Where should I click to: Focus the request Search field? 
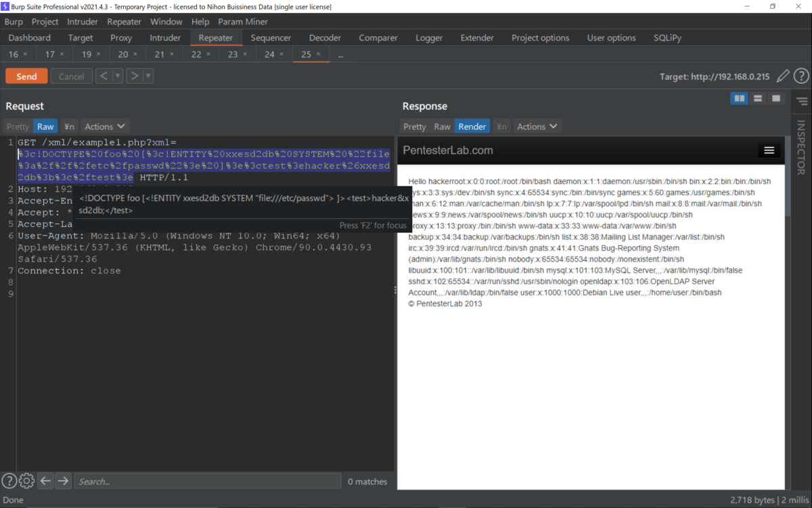pyautogui.click(x=207, y=481)
